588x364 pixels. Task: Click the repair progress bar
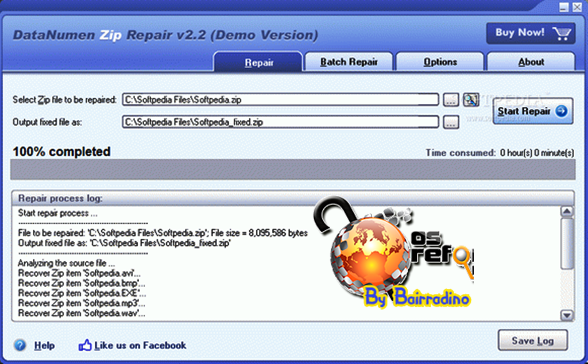pyautogui.click(x=292, y=169)
